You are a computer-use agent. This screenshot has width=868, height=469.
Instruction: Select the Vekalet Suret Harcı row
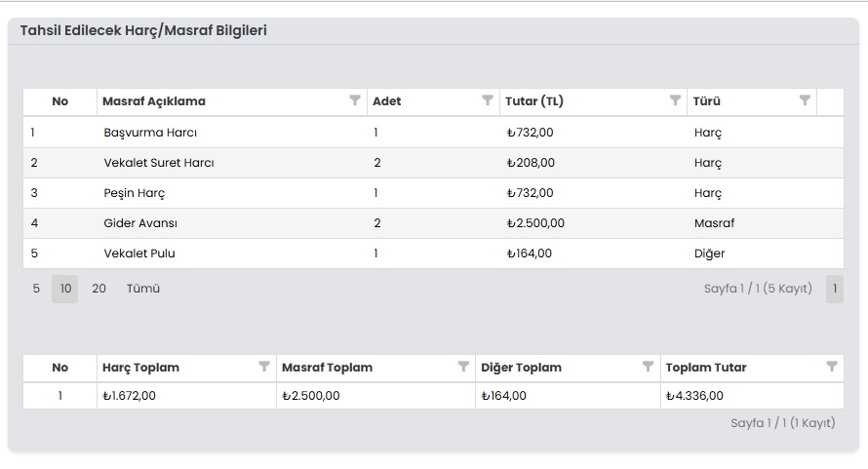tap(158, 163)
